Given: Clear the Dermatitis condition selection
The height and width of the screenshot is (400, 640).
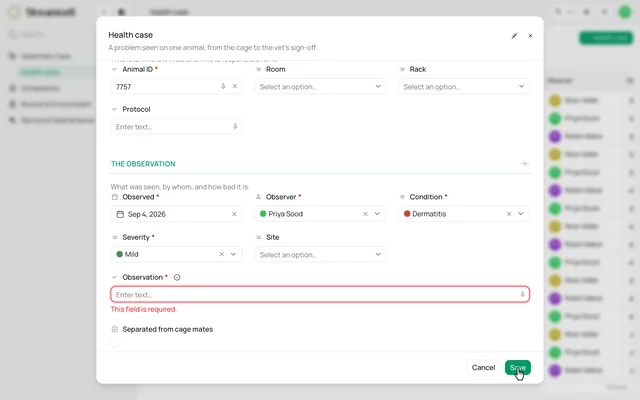Looking at the screenshot, I should click(509, 214).
